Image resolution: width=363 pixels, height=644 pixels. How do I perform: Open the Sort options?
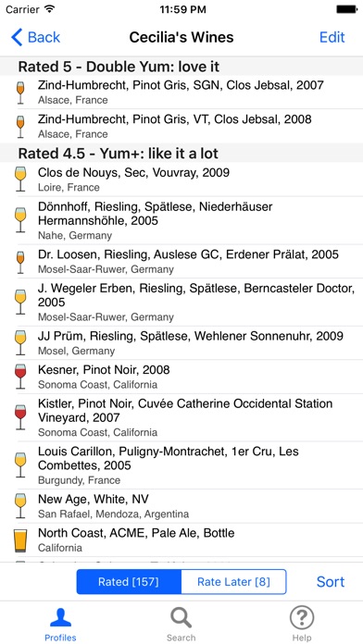[x=330, y=582]
